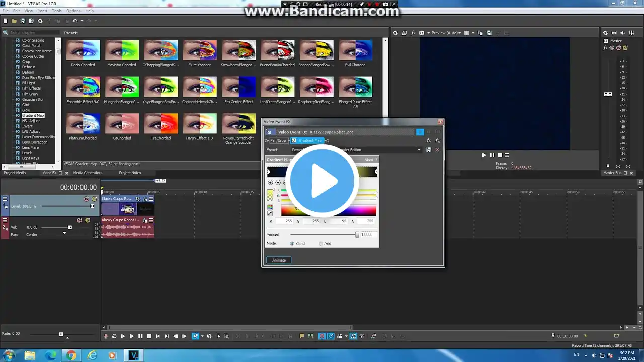Click the Animate button

279,260
